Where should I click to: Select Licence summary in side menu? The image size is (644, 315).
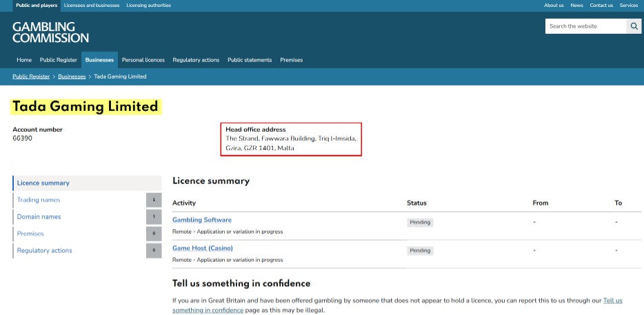(x=87, y=183)
